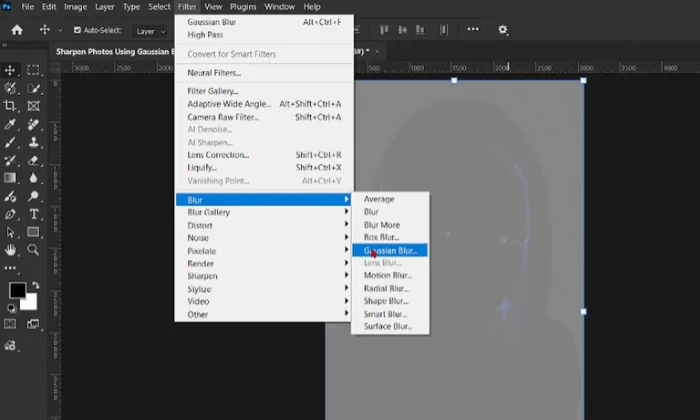The height and width of the screenshot is (420, 700).
Task: Select the Hand tool
Action: 9,250
